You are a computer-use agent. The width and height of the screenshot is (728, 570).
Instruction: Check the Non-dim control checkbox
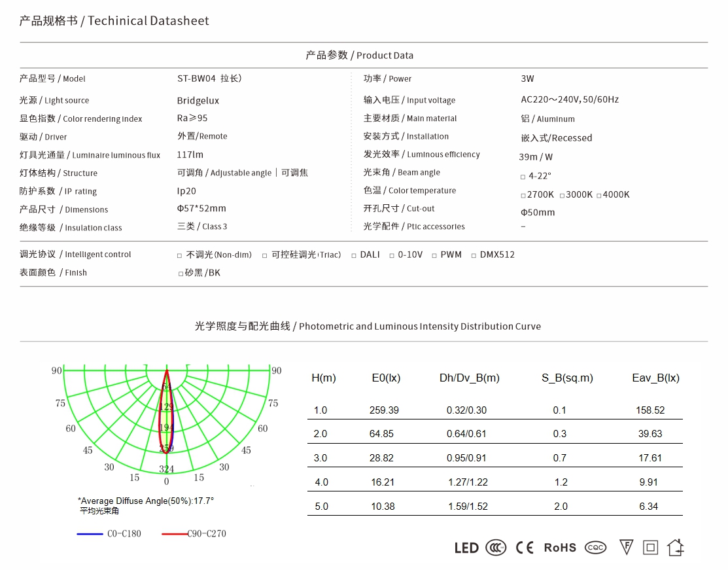[x=180, y=255]
